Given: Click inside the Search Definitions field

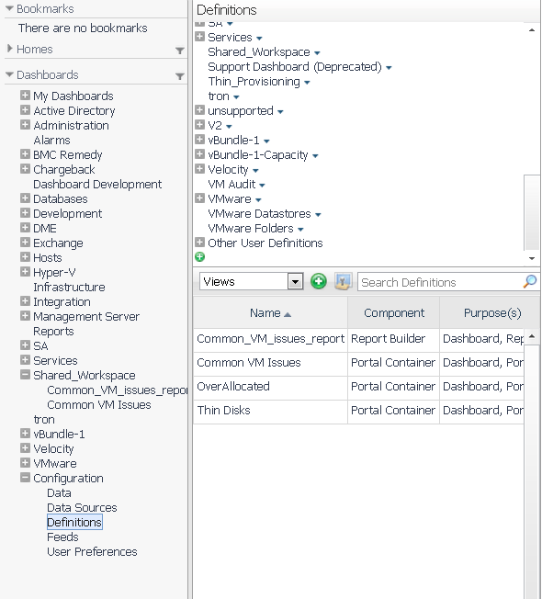Looking at the screenshot, I should click(x=440, y=282).
